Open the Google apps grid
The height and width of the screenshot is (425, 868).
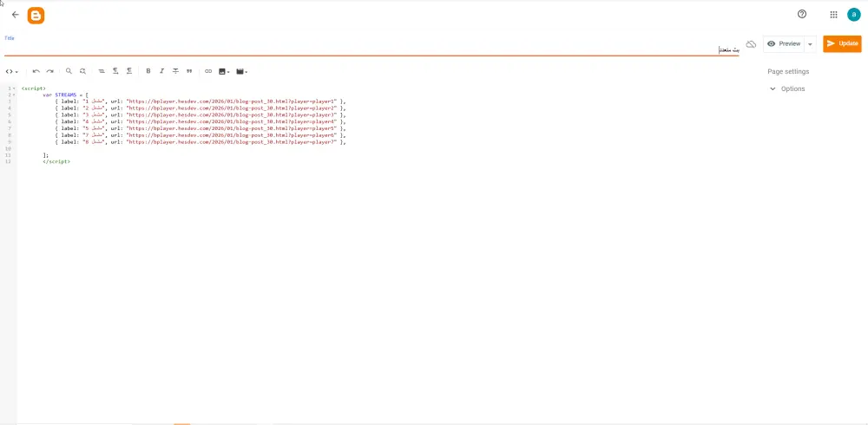point(833,15)
